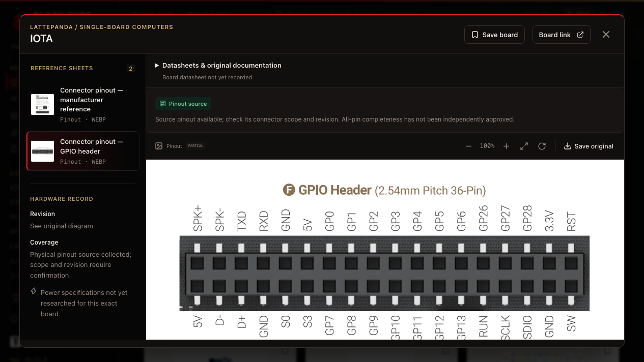Click the Pinout source badge icon
This screenshot has height=362, width=644.
click(162, 104)
